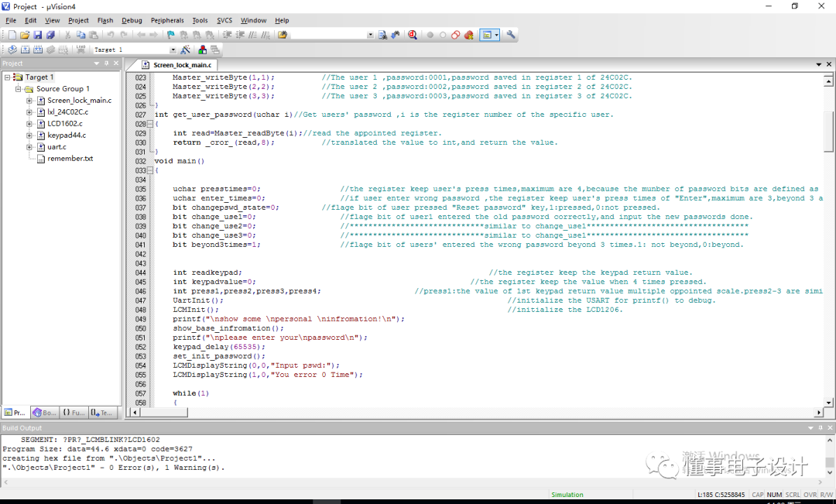Screen dimensions: 836x504
Task: Click the Save All icon
Action: coord(50,35)
